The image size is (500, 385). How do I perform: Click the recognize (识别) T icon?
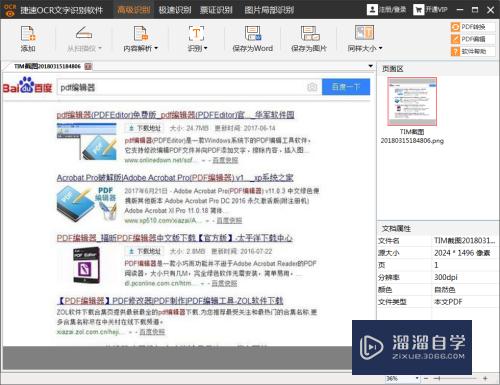coord(196,33)
